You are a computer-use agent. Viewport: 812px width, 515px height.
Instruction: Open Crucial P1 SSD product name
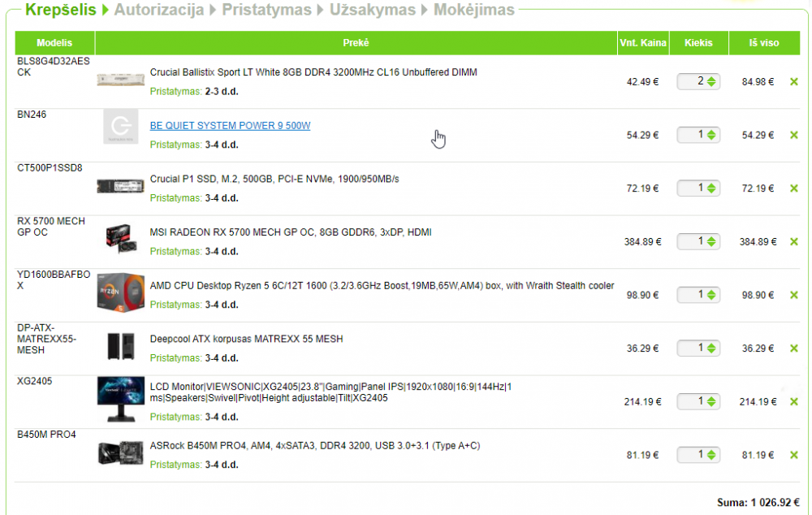pyautogui.click(x=274, y=180)
